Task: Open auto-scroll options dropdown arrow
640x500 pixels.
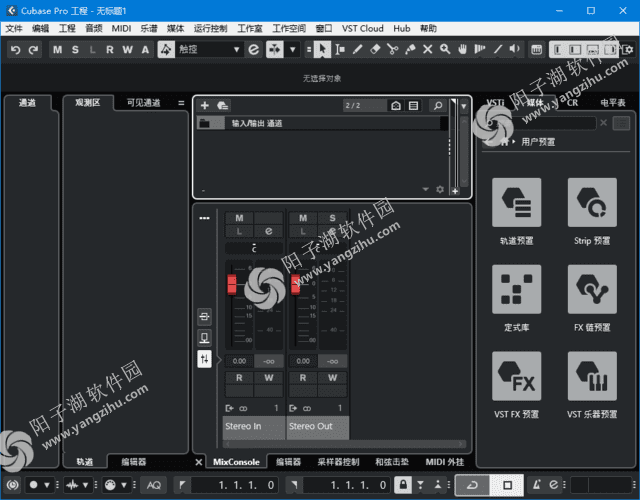Action: click(x=292, y=49)
